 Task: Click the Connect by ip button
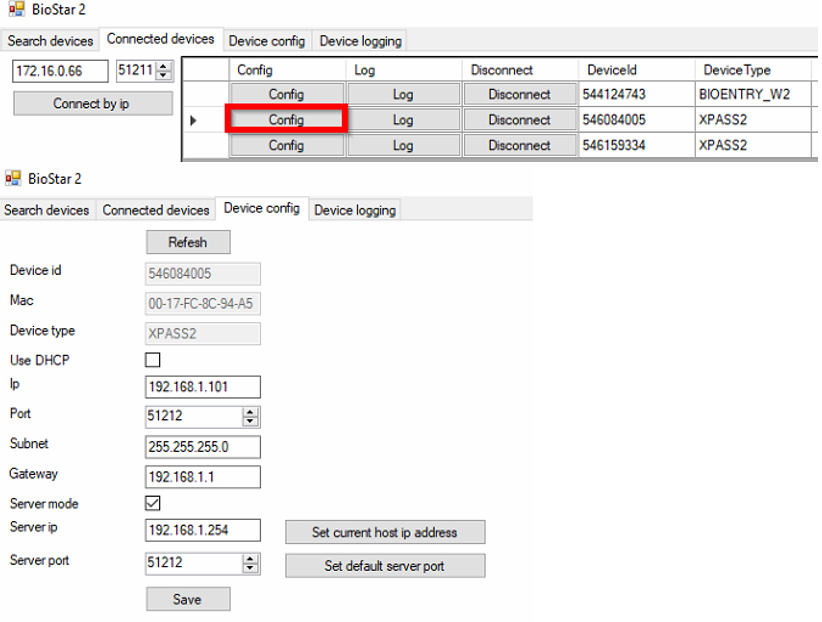[x=92, y=104]
